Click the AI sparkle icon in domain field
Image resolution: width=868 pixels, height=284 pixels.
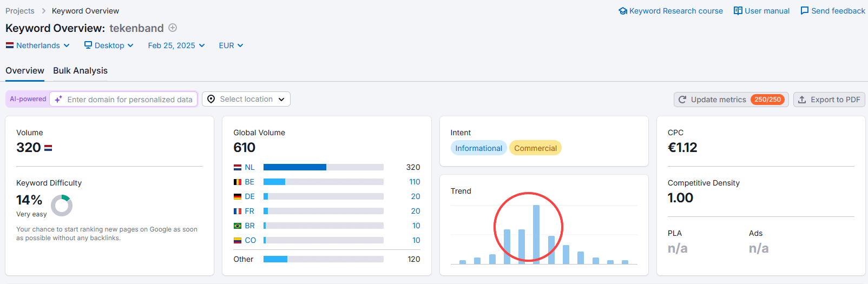(x=58, y=100)
